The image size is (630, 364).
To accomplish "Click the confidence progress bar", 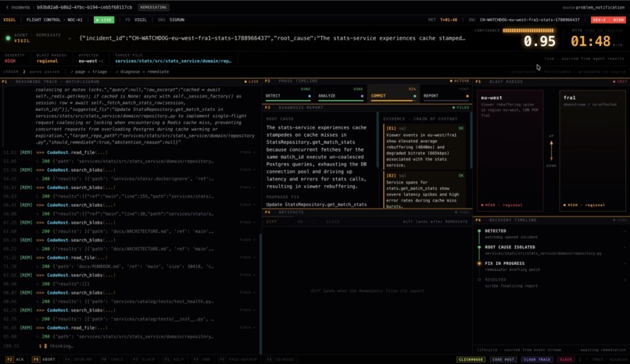I will pyautogui.click(x=528, y=30).
